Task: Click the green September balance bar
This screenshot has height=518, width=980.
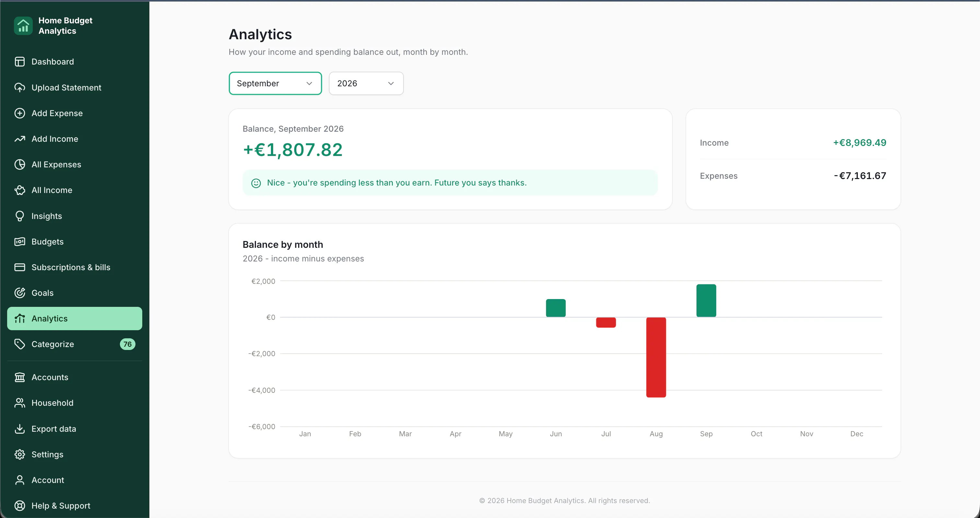Action: pos(706,300)
